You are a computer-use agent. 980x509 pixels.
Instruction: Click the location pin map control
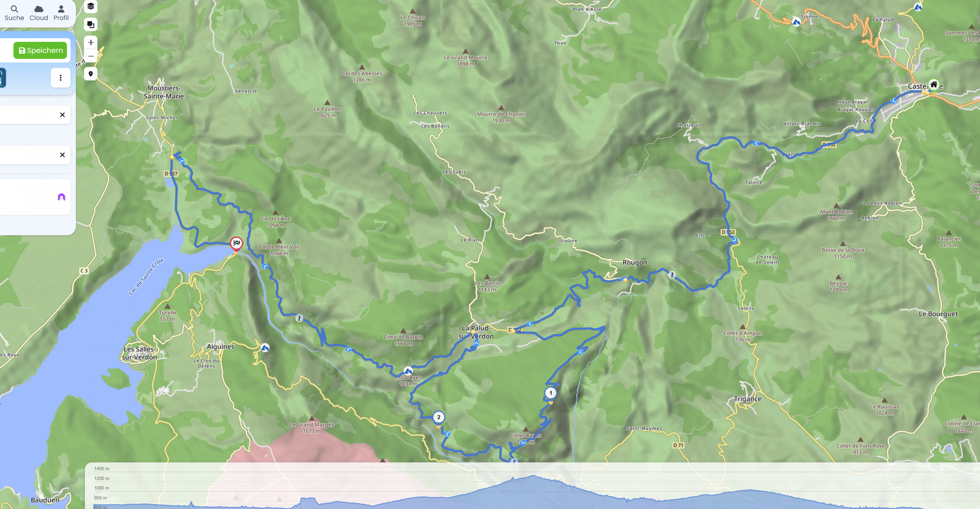91,74
